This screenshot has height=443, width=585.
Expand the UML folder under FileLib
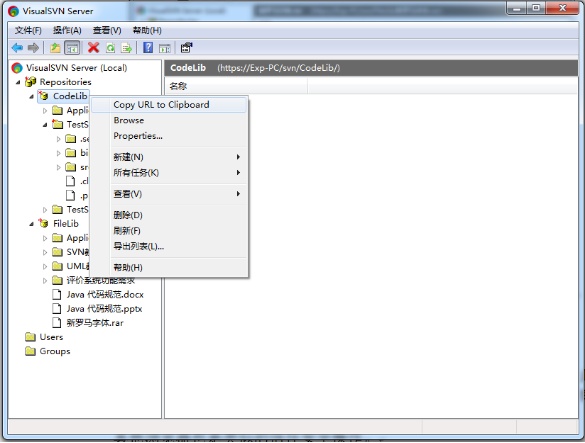coord(45,266)
